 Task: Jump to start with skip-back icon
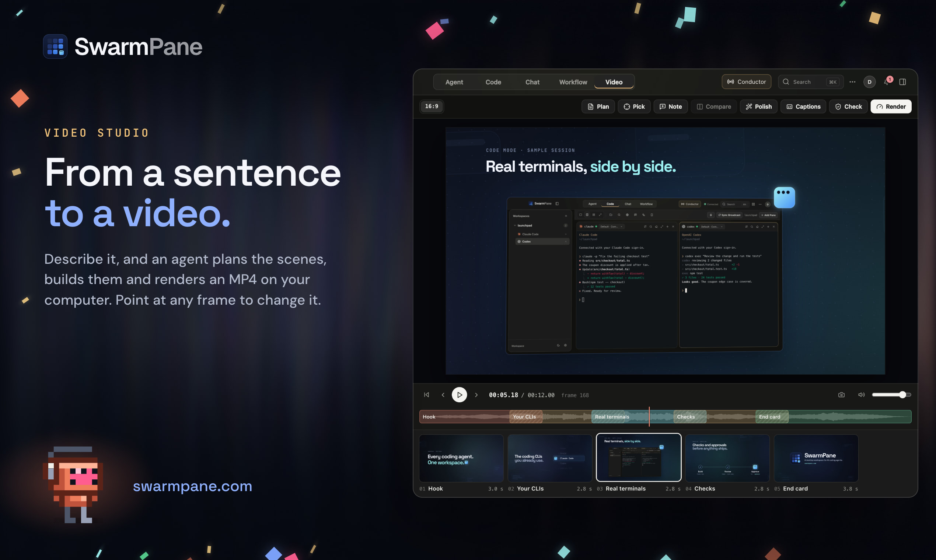(426, 395)
